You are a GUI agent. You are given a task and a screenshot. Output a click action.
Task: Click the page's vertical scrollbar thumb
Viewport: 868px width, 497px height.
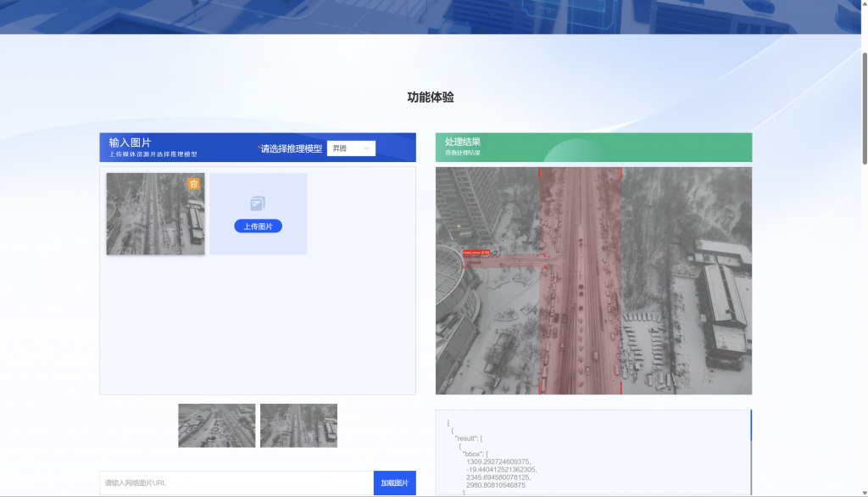[x=864, y=106]
